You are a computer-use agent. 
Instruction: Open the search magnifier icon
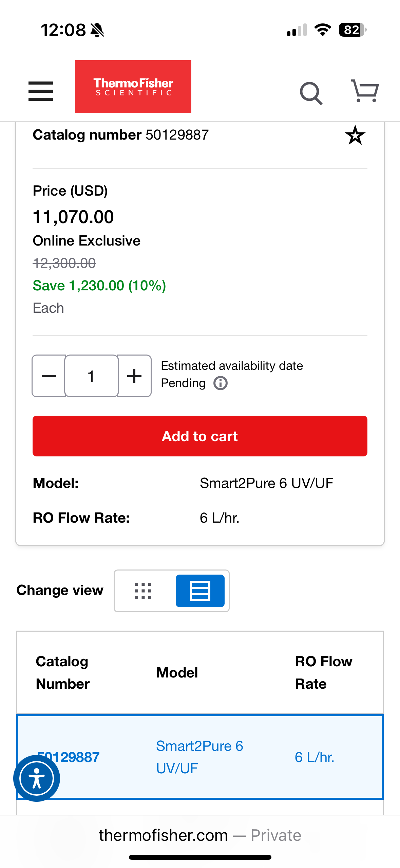pos(311,93)
